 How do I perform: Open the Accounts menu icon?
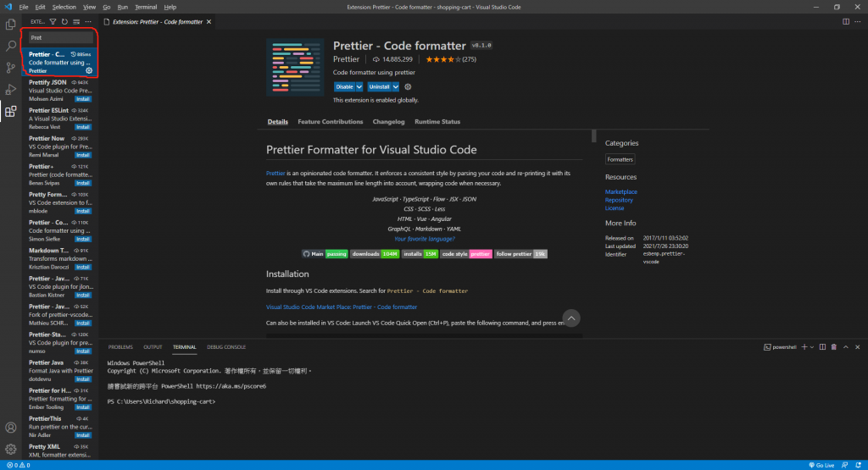(10, 428)
